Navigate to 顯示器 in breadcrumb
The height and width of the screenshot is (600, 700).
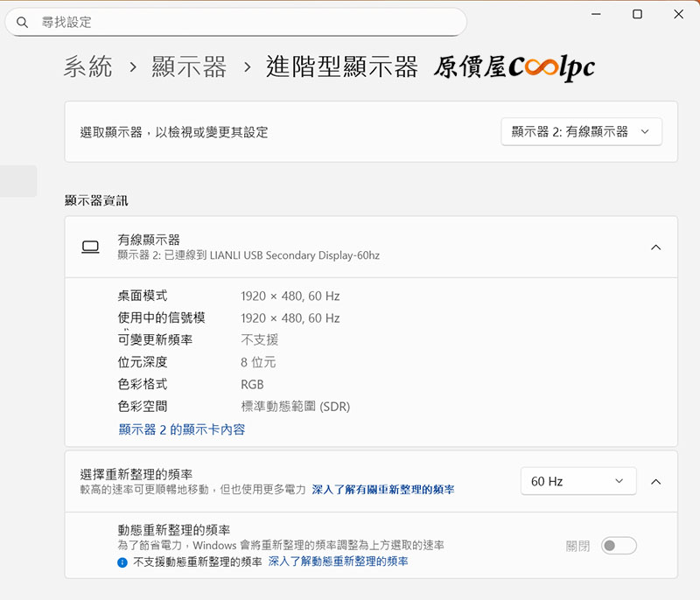coord(189,66)
